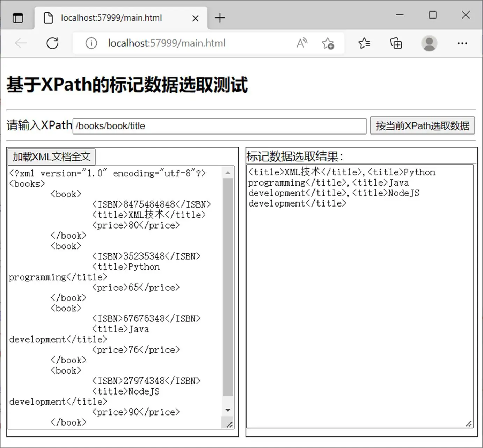The height and width of the screenshot is (448, 483).
Task: Add this page to favorites
Action: pyautogui.click(x=328, y=43)
